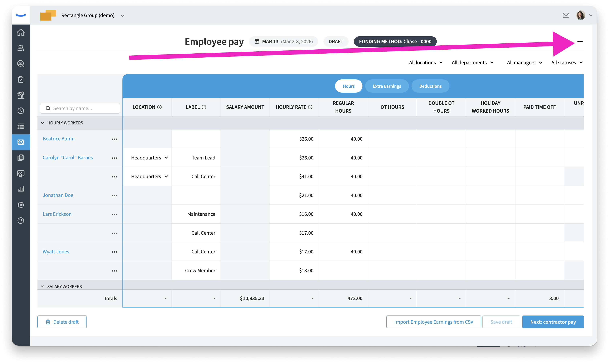609x364 pixels.
Task: Open Carolyn Barnes' Headquarters location dropdown
Action: pyautogui.click(x=149, y=158)
